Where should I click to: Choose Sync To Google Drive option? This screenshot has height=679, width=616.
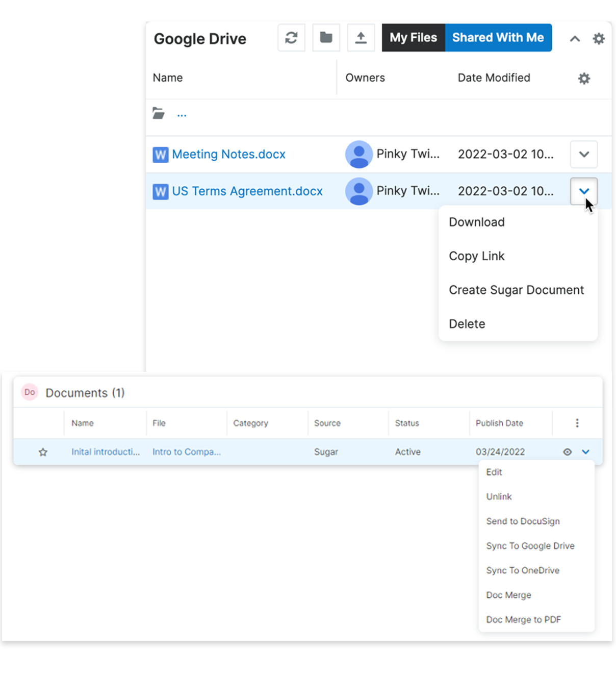coord(530,546)
